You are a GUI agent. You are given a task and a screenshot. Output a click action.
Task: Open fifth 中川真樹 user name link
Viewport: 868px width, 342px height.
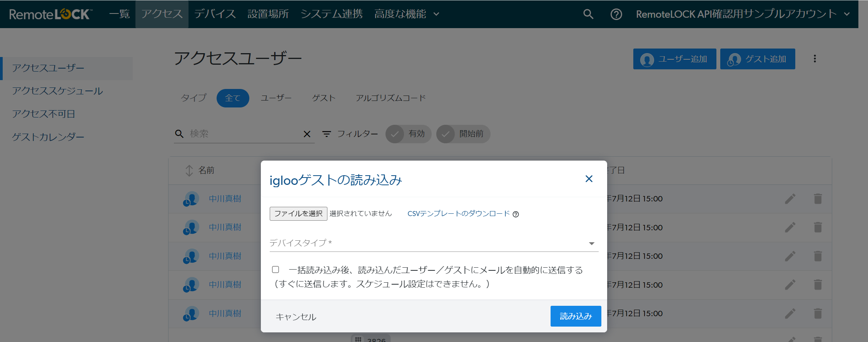[x=225, y=313]
